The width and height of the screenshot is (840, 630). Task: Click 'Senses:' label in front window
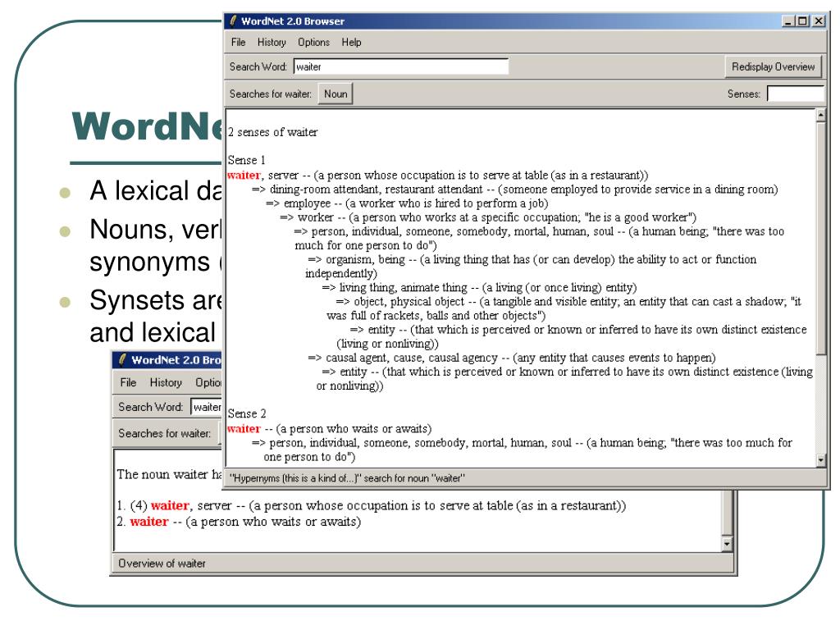743,94
